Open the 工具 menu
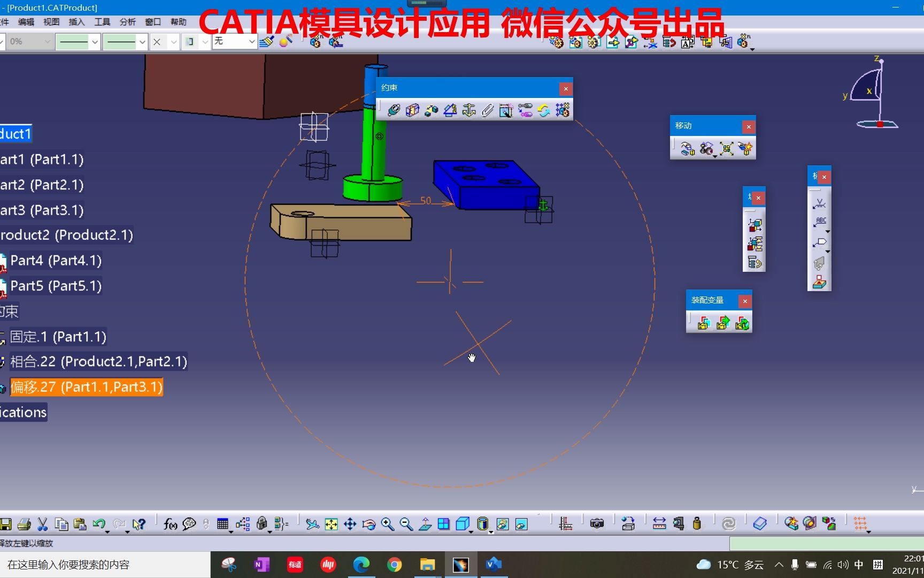 point(102,22)
